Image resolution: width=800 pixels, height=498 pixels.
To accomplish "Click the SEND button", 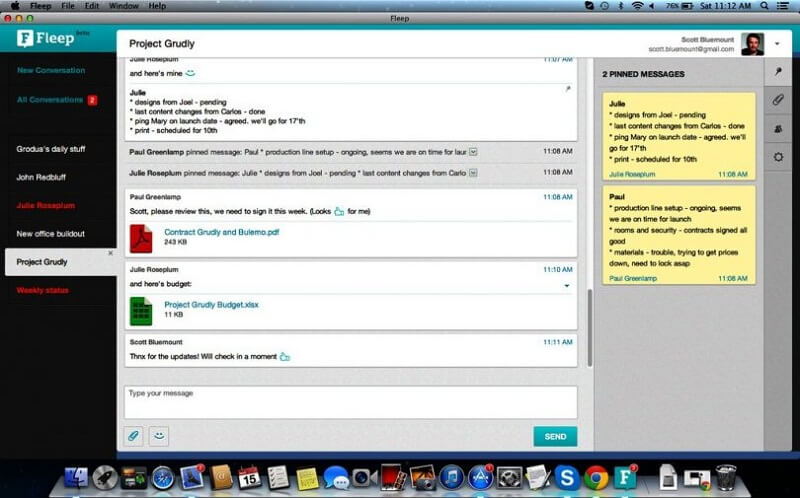I will tap(555, 437).
